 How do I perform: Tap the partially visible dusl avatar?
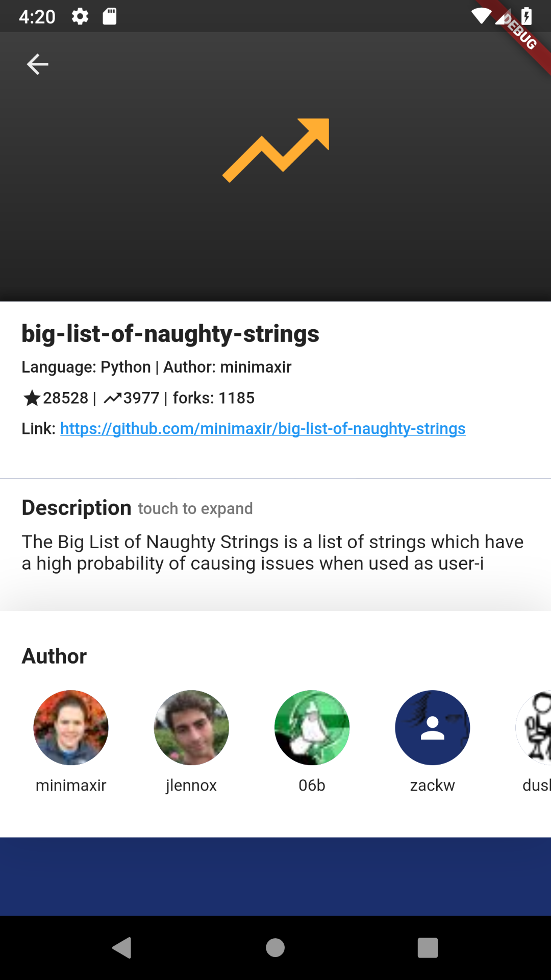pos(534,727)
